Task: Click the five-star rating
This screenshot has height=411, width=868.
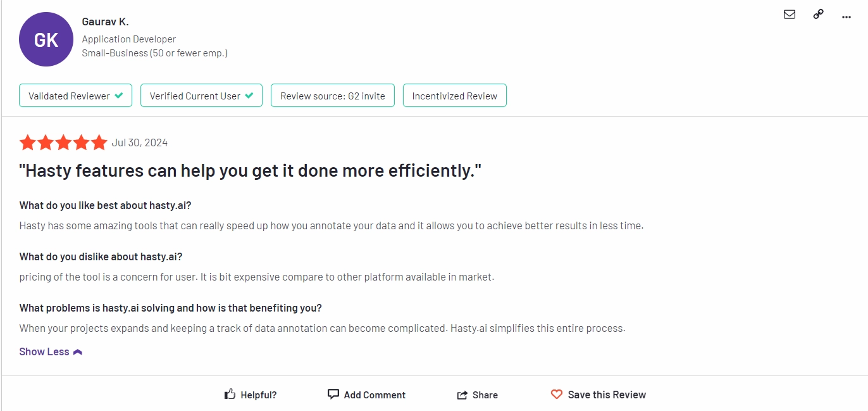Action: coord(63,142)
